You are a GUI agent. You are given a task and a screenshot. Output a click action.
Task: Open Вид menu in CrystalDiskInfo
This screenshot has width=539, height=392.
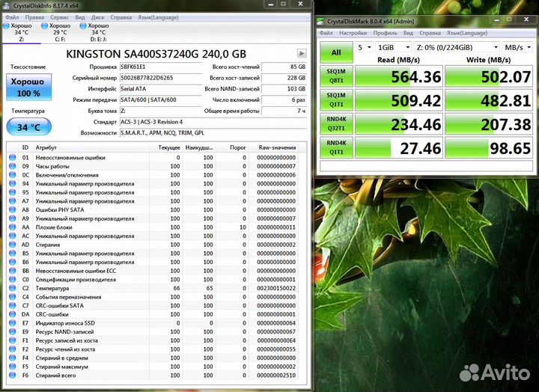coord(80,17)
